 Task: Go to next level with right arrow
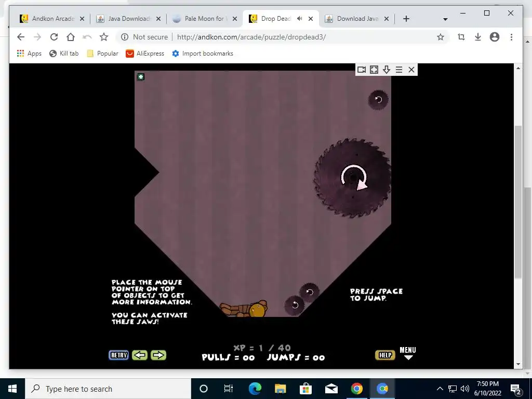pyautogui.click(x=158, y=355)
